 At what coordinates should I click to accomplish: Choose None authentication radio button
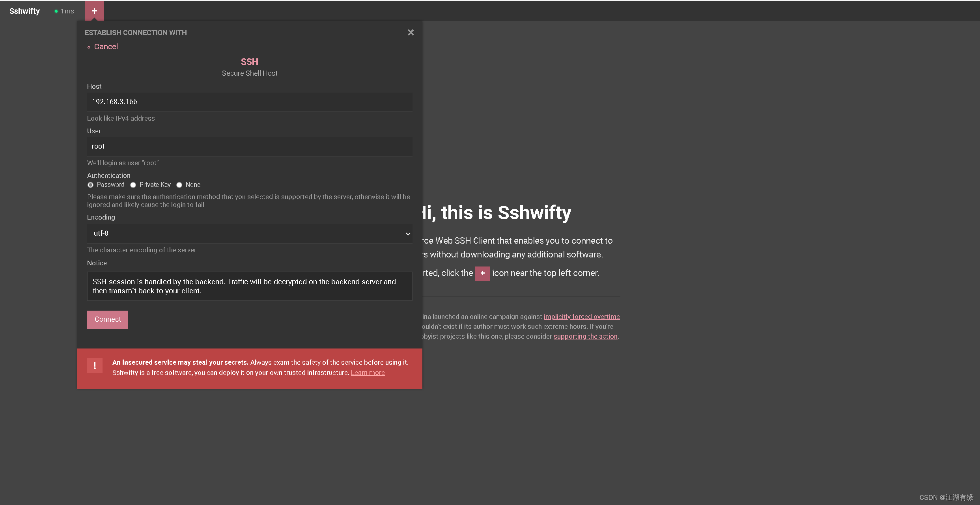179,185
